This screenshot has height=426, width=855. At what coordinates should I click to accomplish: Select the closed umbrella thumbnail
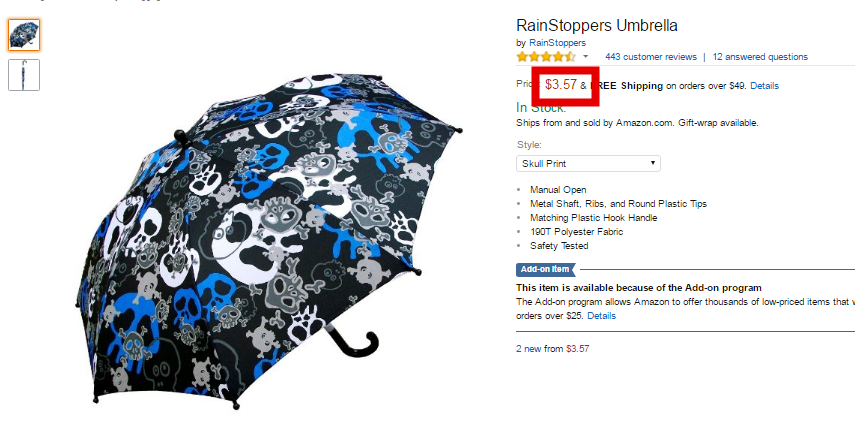pos(24,75)
